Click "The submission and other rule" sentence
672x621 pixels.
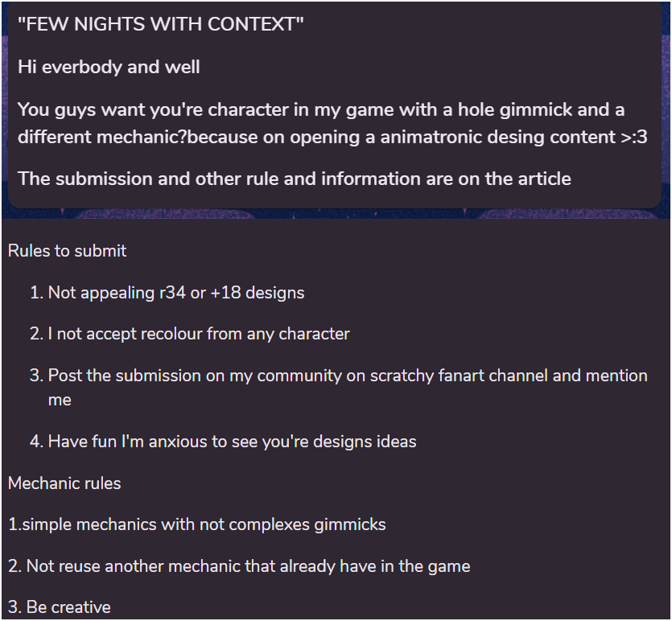(295, 179)
